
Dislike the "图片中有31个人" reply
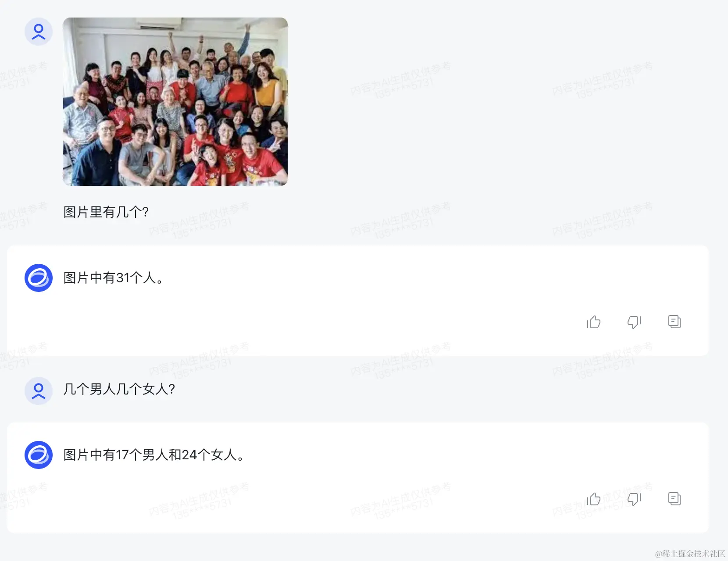634,322
